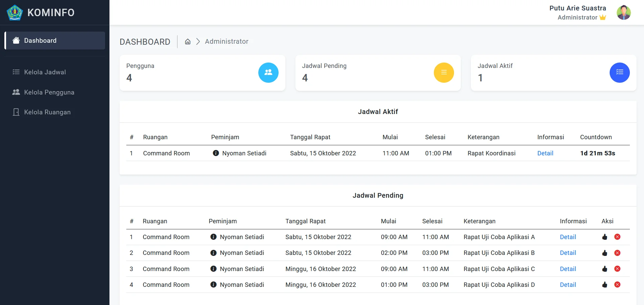644x305 pixels.
Task: Click the profile avatar photo
Action: 624,12
